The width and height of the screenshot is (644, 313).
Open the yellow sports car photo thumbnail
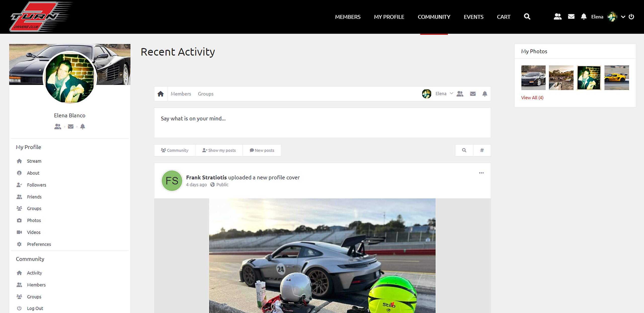[x=617, y=78]
